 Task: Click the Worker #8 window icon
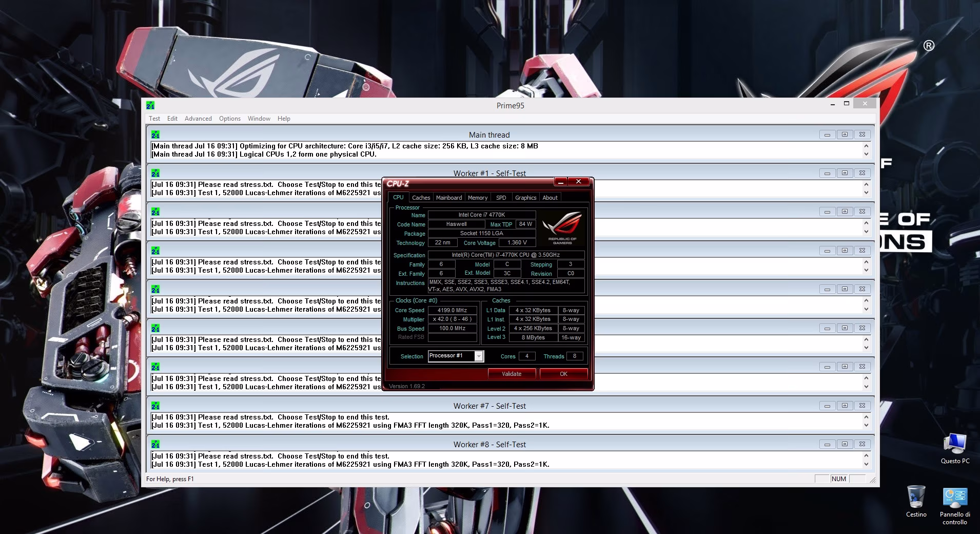coord(155,444)
